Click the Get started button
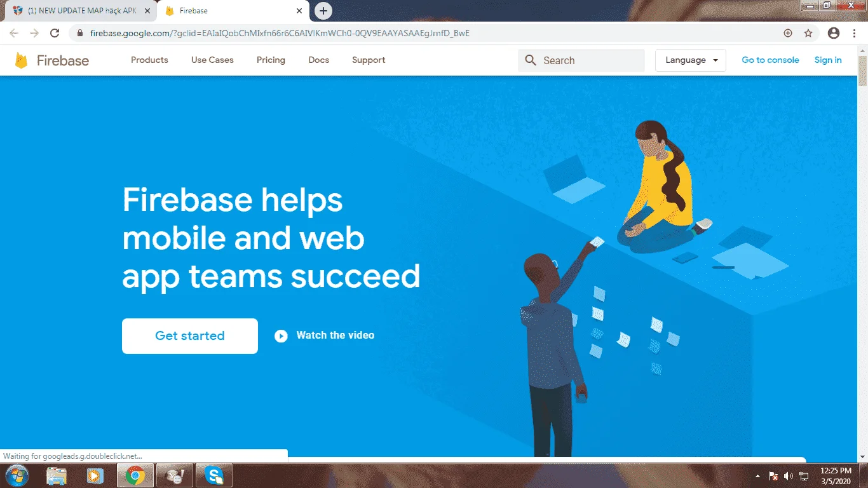Viewport: 868px width, 488px height. (190, 336)
